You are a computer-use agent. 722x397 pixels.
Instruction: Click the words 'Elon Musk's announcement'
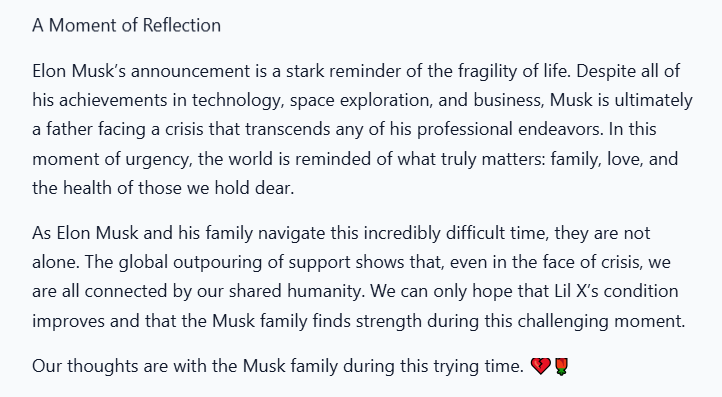[x=141, y=71]
